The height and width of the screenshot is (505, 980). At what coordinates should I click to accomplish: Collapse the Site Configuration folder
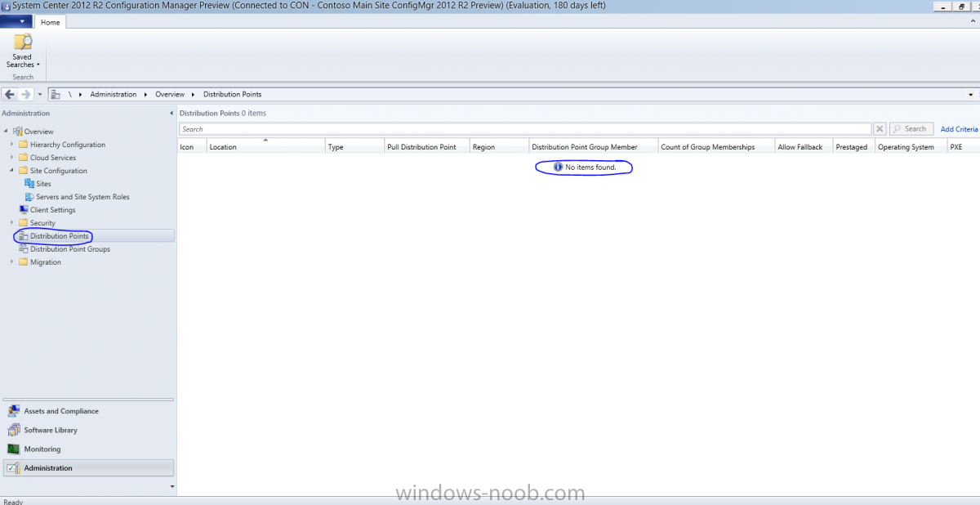(12, 171)
